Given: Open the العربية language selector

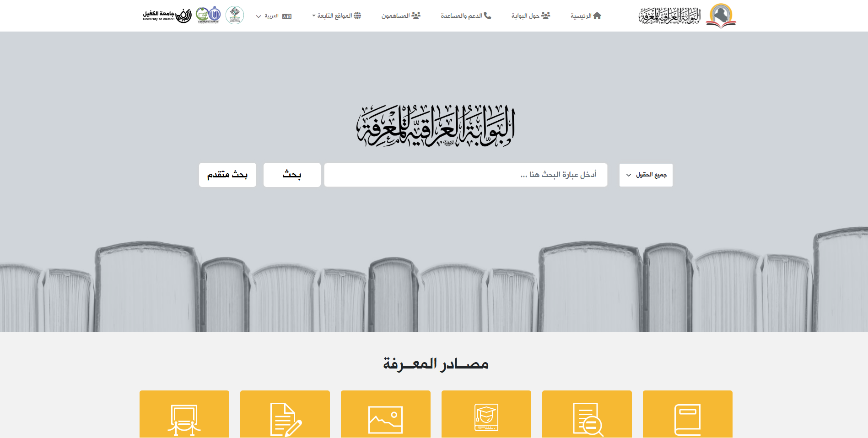Looking at the screenshot, I should click(274, 16).
